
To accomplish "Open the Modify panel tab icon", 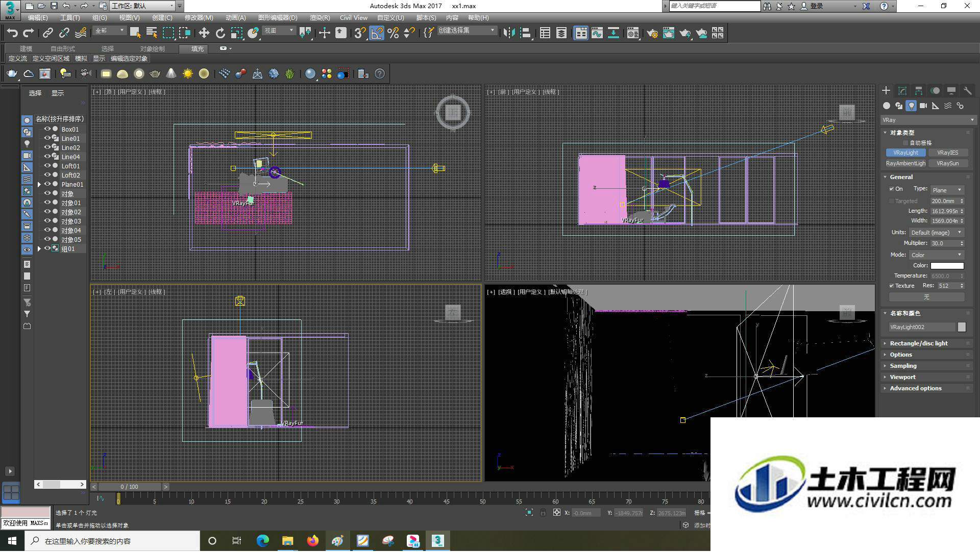I will tap(902, 91).
